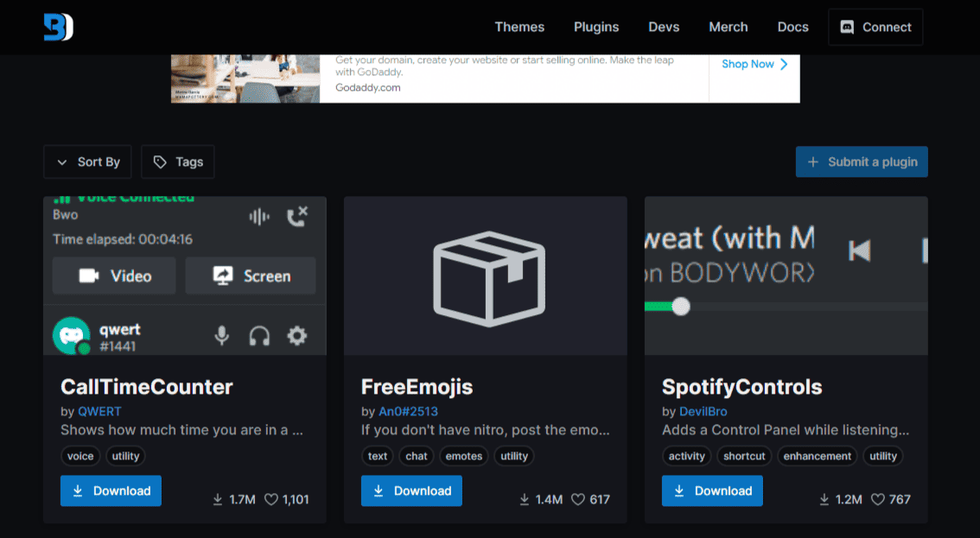Click the qwert user avatar
Image resolution: width=980 pixels, height=538 pixels.
coord(71,336)
